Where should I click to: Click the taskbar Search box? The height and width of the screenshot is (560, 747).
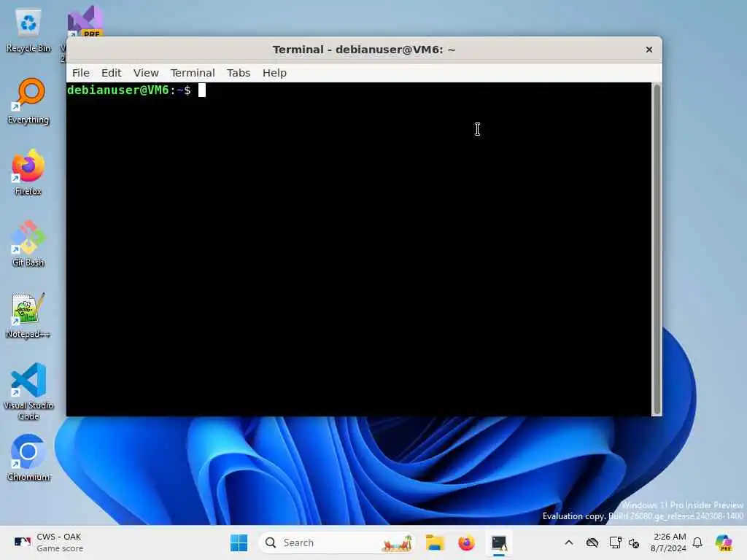coord(336,542)
